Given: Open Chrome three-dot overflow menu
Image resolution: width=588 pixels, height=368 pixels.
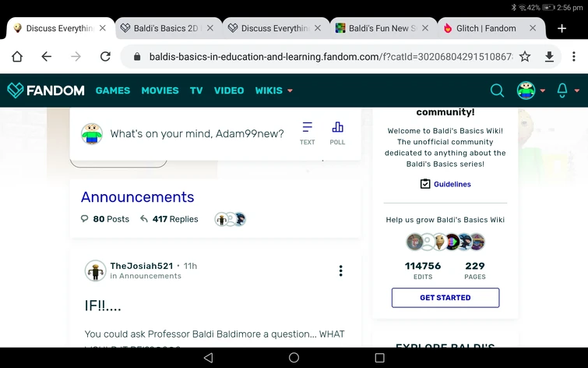Looking at the screenshot, I should click(x=574, y=57).
